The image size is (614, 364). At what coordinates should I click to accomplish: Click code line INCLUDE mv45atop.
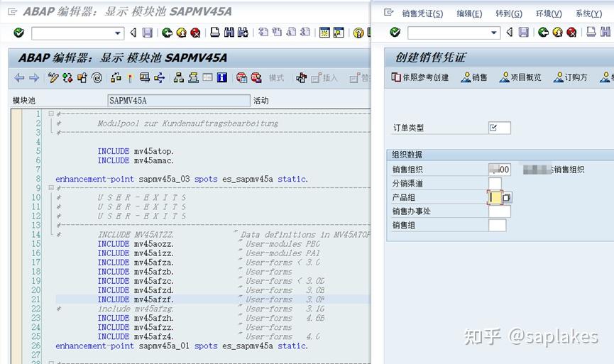click(x=136, y=151)
